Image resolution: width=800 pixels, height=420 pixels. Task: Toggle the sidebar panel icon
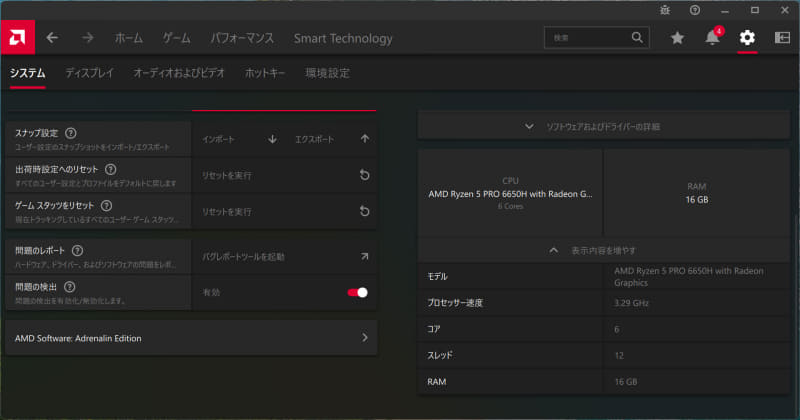782,37
